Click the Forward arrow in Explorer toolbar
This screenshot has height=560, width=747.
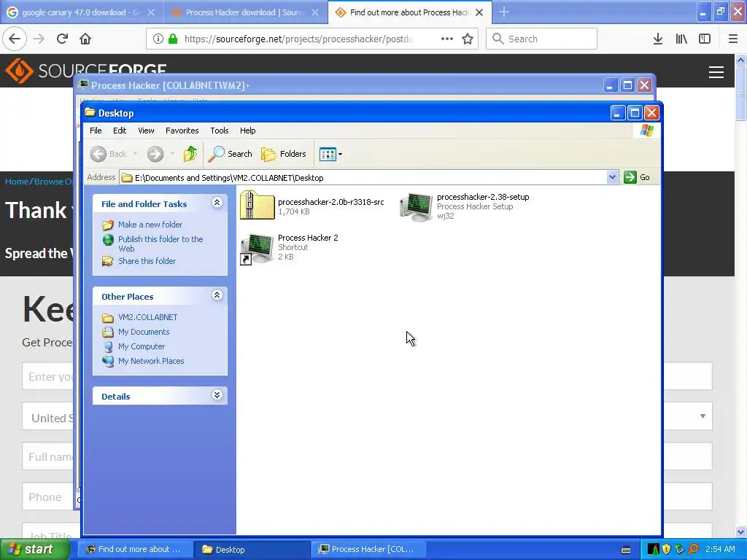click(155, 154)
